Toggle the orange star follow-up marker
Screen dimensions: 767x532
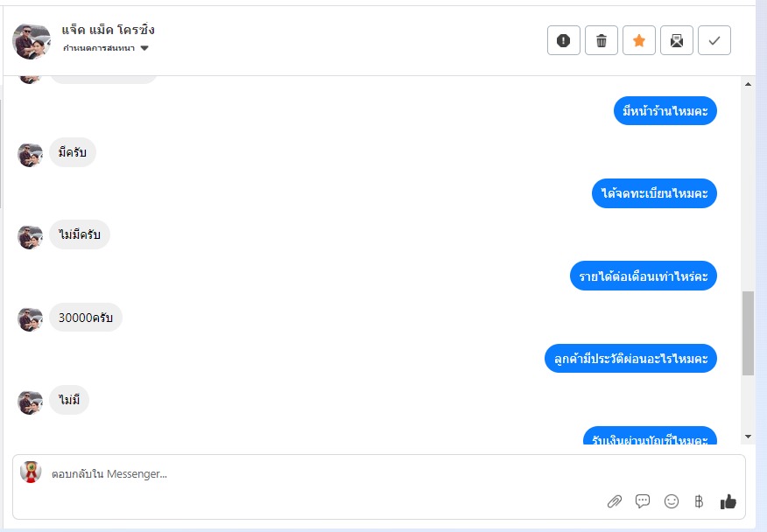(x=639, y=40)
